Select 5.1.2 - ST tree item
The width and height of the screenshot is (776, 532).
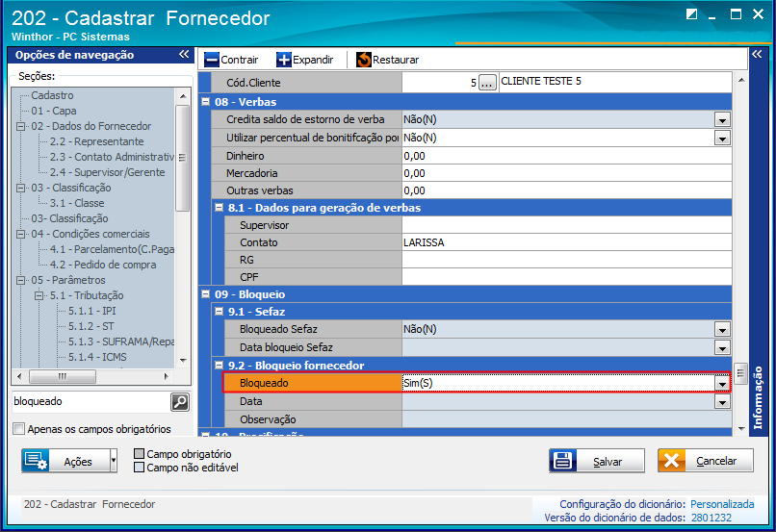(x=91, y=326)
